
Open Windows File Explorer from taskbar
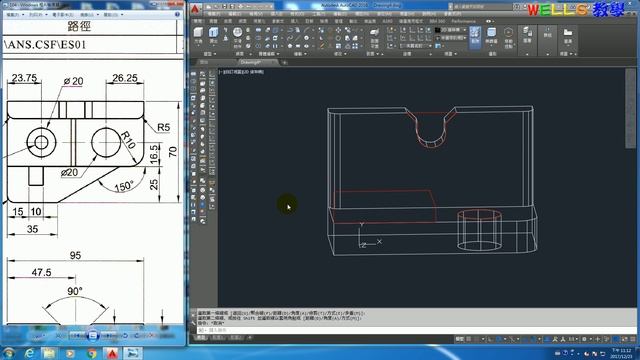[x=49, y=353]
